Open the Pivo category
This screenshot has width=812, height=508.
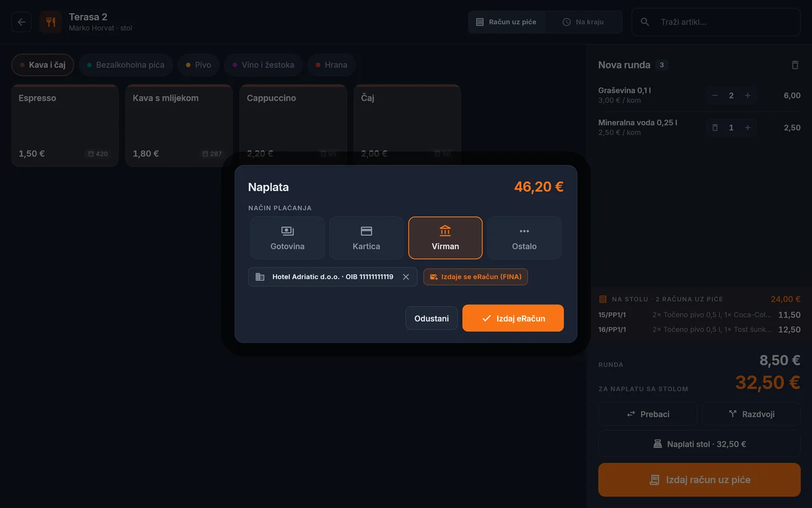pos(198,65)
